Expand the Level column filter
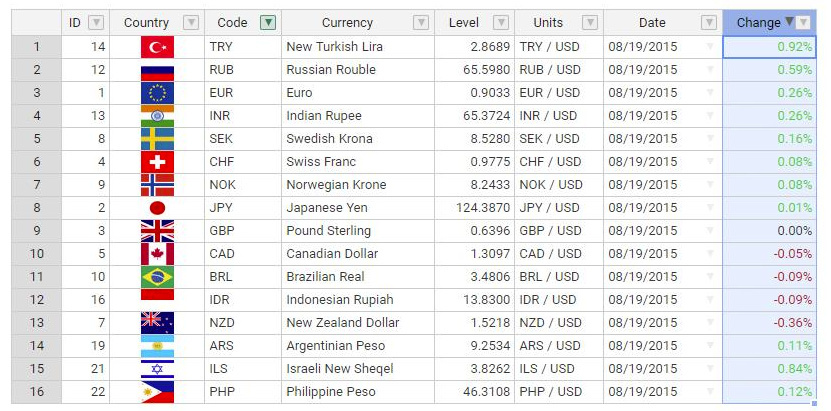The width and height of the screenshot is (831, 411). (501, 23)
